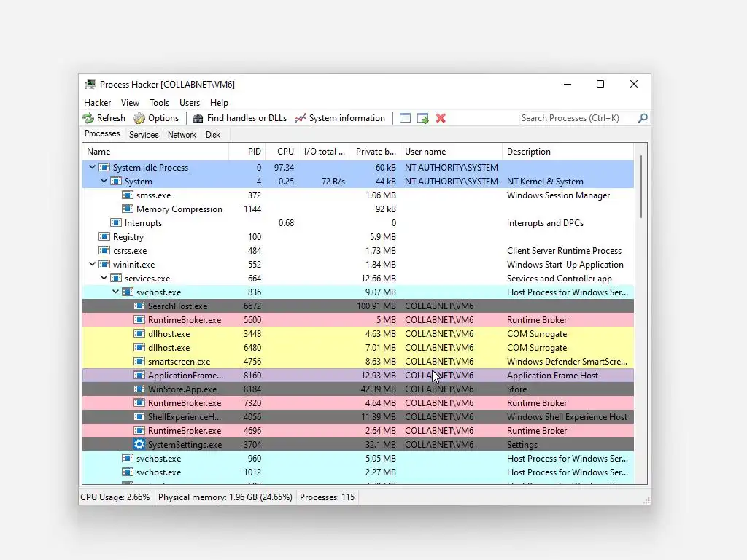The image size is (747, 560).
Task: Click the SearchHost.exe process icon
Action: point(139,306)
